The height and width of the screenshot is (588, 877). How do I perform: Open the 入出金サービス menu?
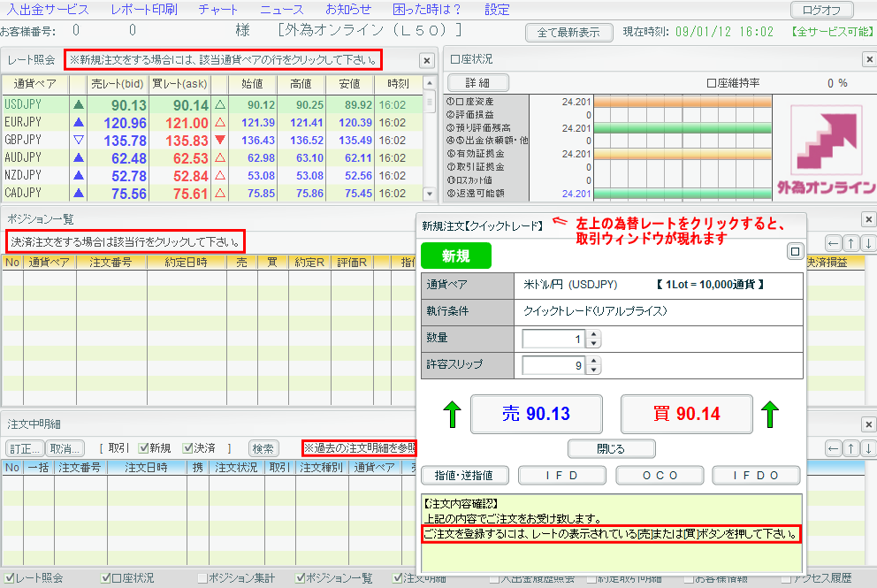point(48,10)
